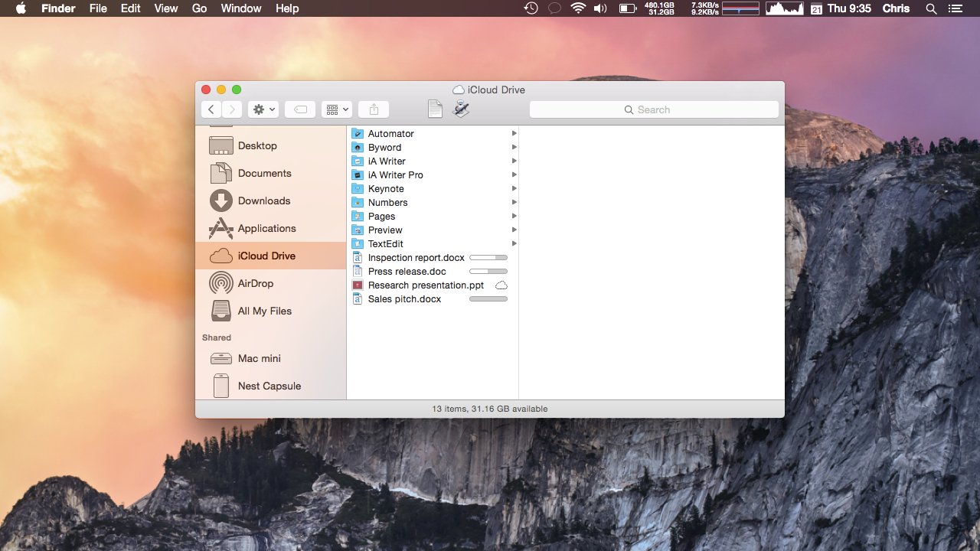Click the Downloads arrow icon

tap(221, 201)
